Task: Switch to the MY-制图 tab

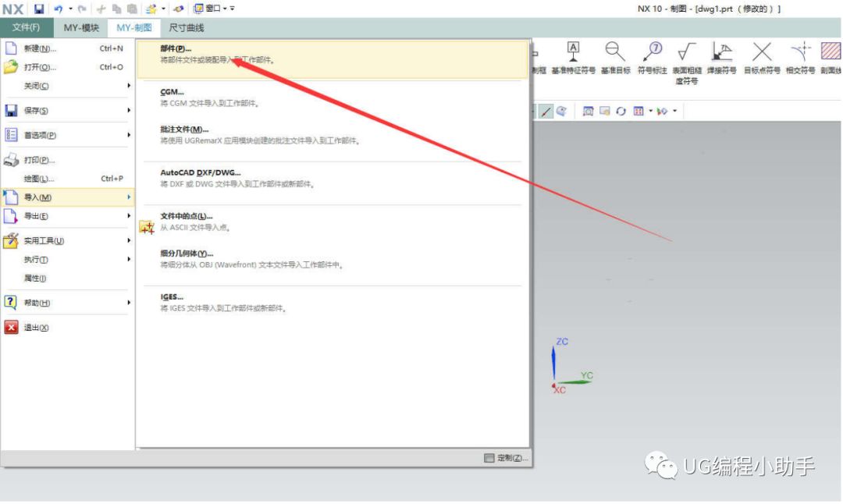Action: (134, 27)
